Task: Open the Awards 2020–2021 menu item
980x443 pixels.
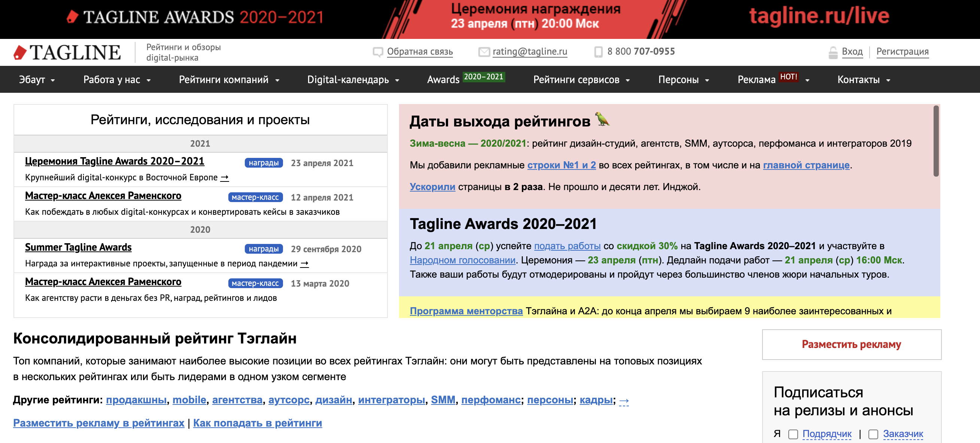Action: 466,79
